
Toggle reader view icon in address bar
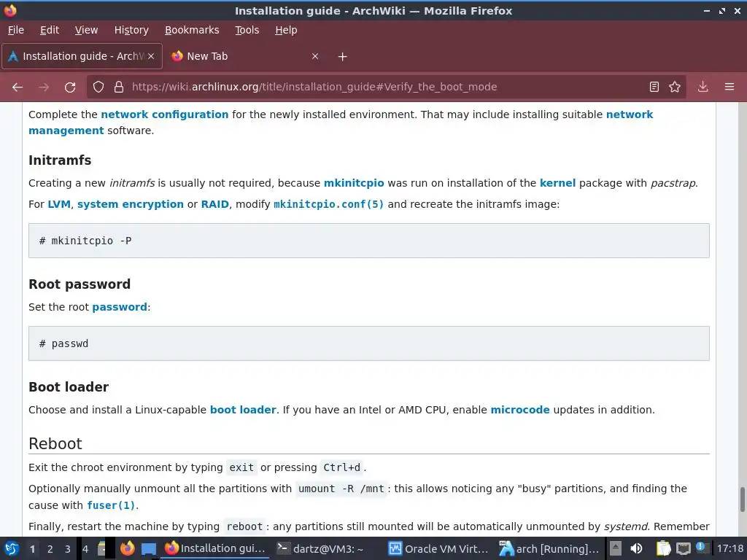click(654, 87)
